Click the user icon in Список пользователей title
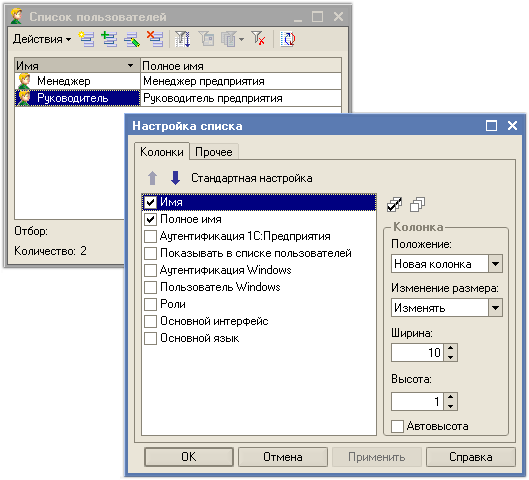Image resolution: width=529 pixels, height=480 pixels. [x=16, y=16]
